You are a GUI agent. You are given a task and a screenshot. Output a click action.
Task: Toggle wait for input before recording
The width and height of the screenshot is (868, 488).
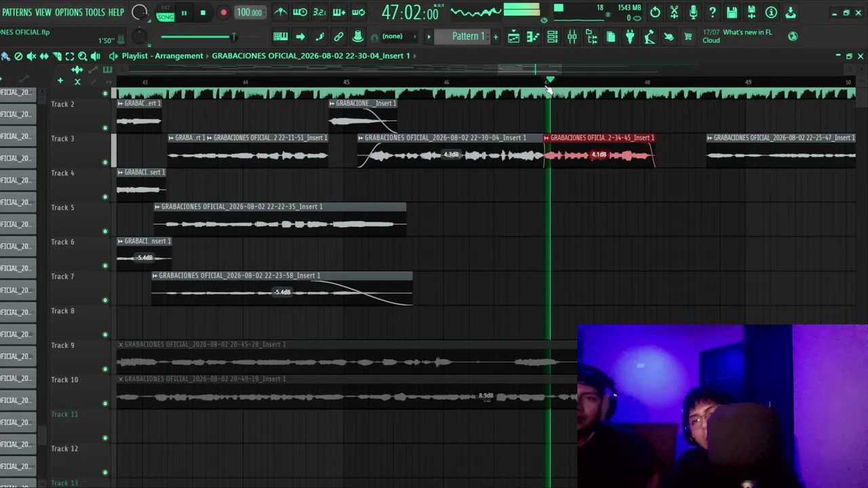[x=300, y=12]
